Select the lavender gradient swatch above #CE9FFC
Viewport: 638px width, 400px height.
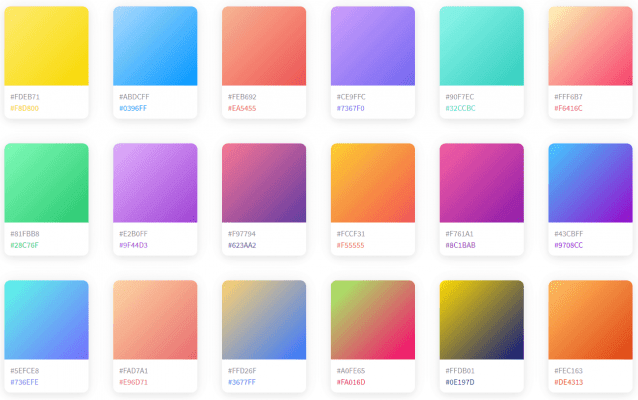pos(373,46)
